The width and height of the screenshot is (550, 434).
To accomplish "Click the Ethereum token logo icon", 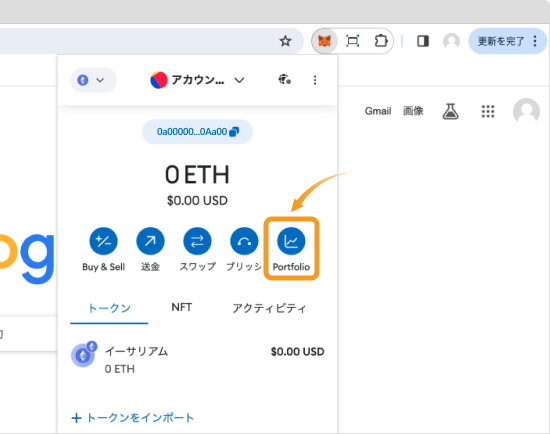I will click(83, 355).
